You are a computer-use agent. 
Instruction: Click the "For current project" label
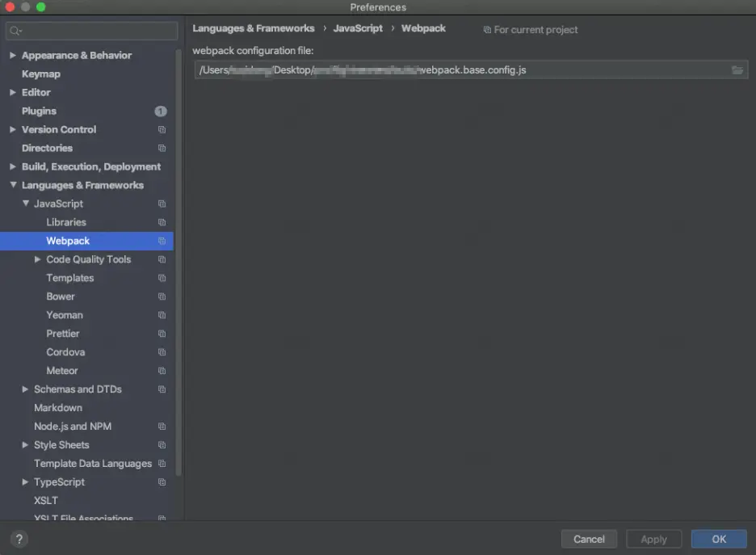[x=535, y=30]
